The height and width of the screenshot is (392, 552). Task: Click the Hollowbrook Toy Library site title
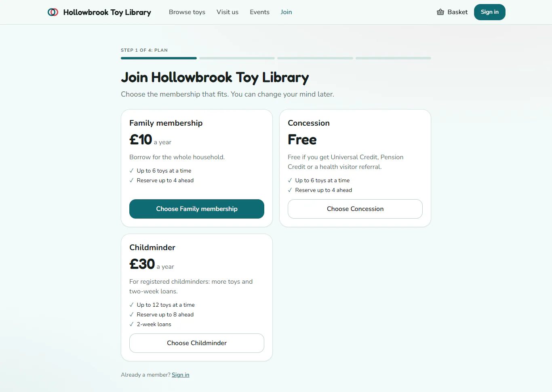pyautogui.click(x=107, y=12)
